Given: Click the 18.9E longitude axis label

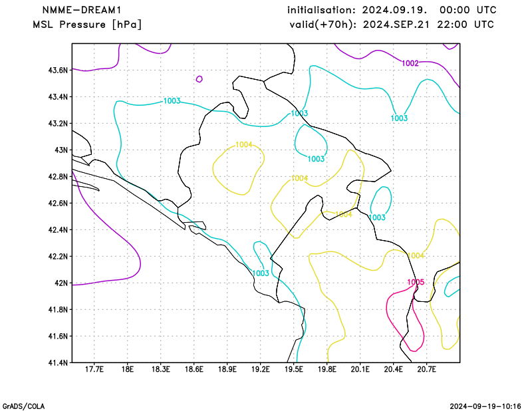Looking at the screenshot, I should pos(227,369).
